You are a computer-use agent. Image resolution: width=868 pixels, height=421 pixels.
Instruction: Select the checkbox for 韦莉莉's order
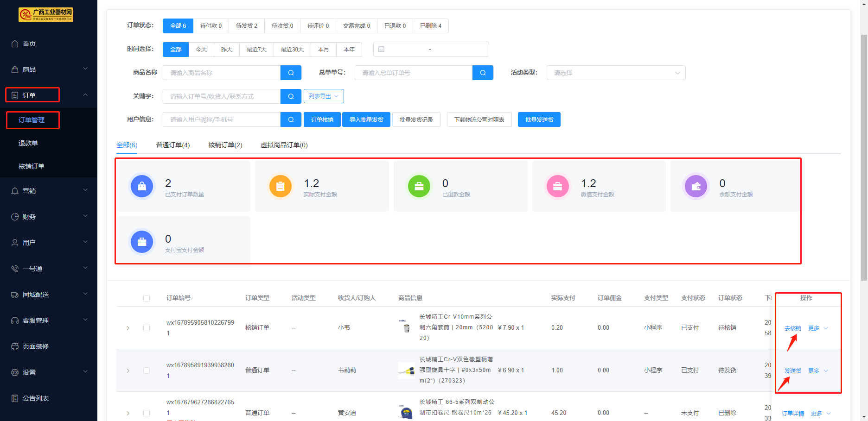[x=147, y=371]
